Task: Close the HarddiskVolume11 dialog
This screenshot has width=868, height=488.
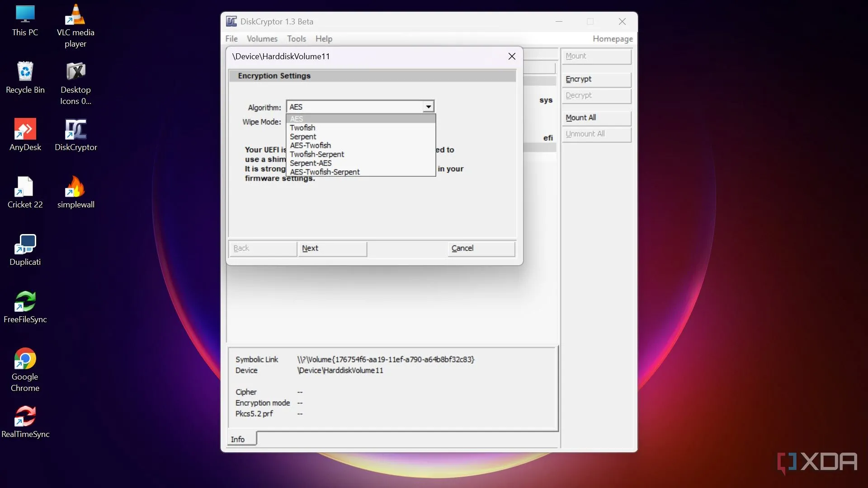Action: coord(511,56)
